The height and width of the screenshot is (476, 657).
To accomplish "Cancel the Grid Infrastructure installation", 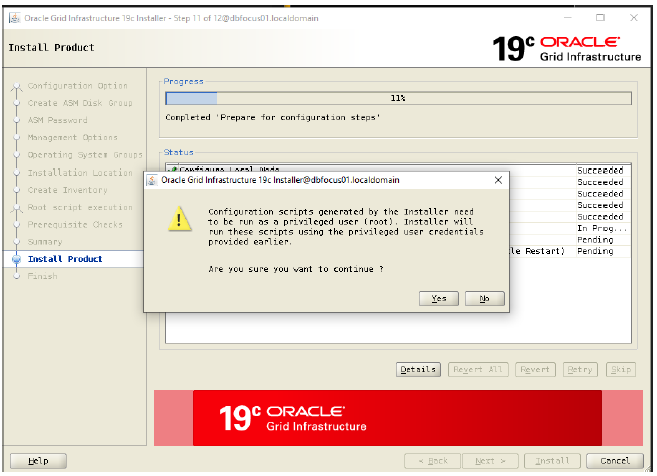I will point(615,461).
